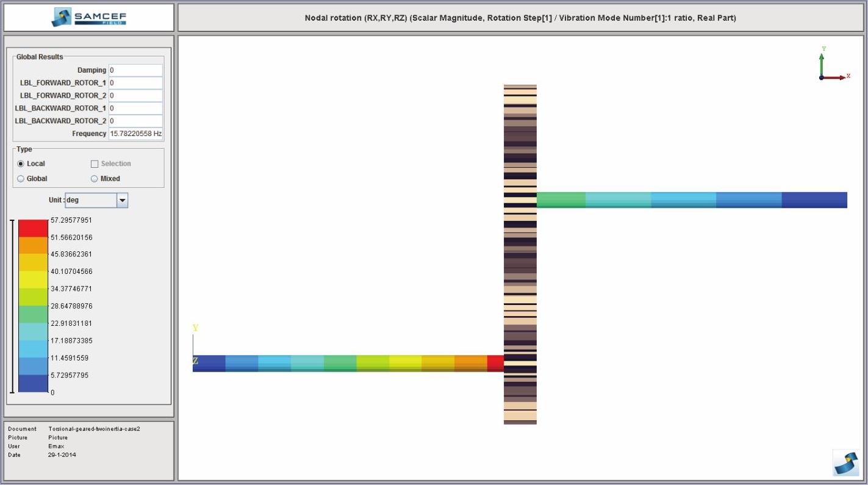Screen dimensions: 868x485
Task: Click the Nodal rotation title bar
Action: coord(520,18)
